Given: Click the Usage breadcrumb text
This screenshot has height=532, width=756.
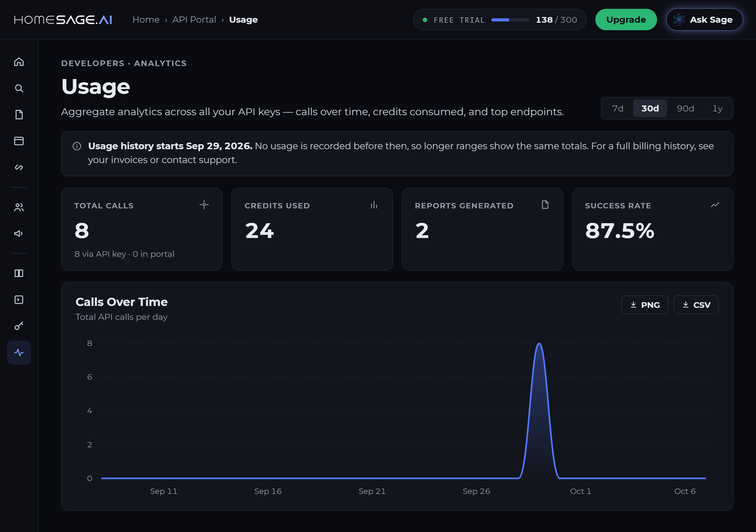Looking at the screenshot, I should pyautogui.click(x=243, y=20).
